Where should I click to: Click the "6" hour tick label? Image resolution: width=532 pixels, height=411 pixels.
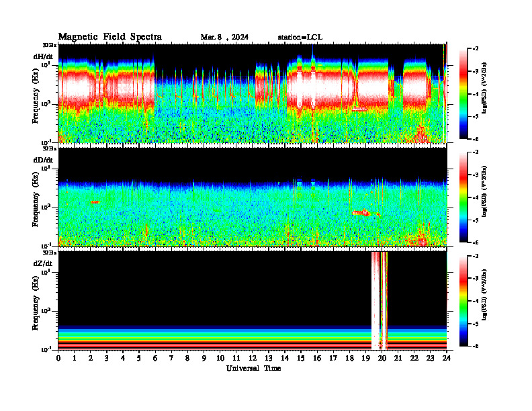tap(155, 358)
